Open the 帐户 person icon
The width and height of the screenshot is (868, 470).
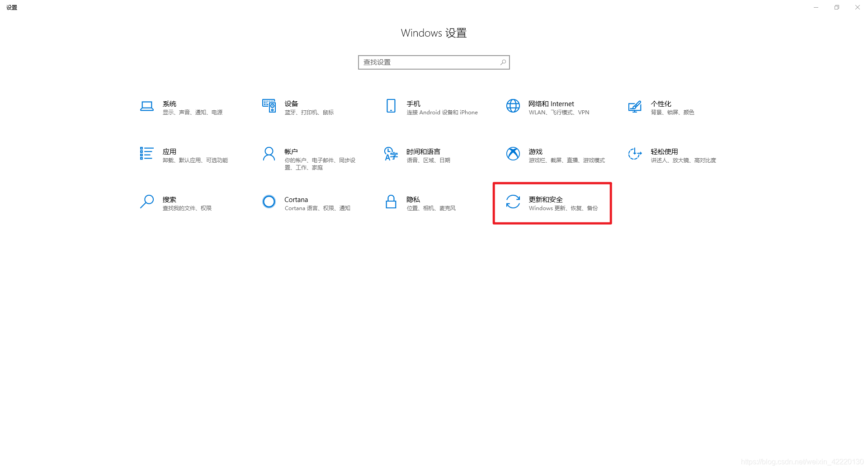[269, 154]
